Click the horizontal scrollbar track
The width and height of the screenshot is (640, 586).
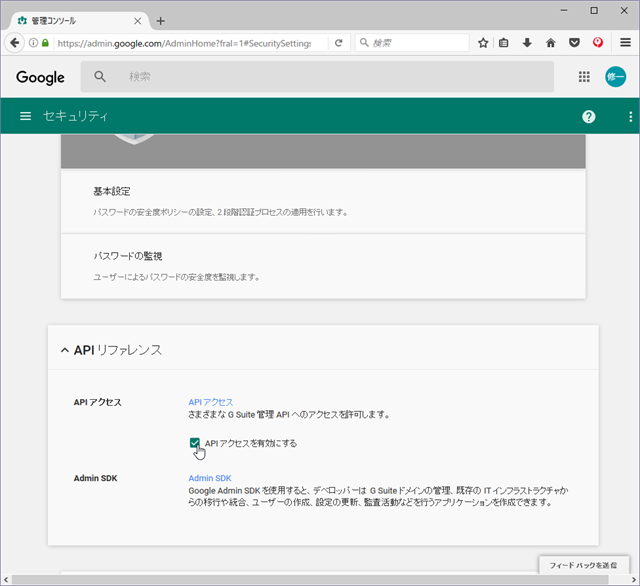[x=310, y=579]
